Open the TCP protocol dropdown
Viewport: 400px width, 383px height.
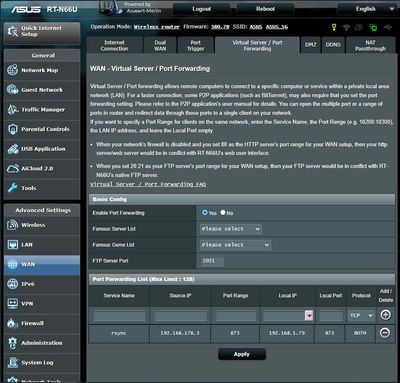pos(361,315)
